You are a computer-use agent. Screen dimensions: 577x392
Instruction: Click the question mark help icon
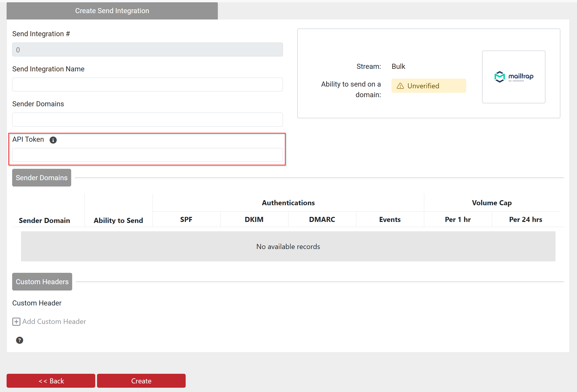(x=20, y=340)
